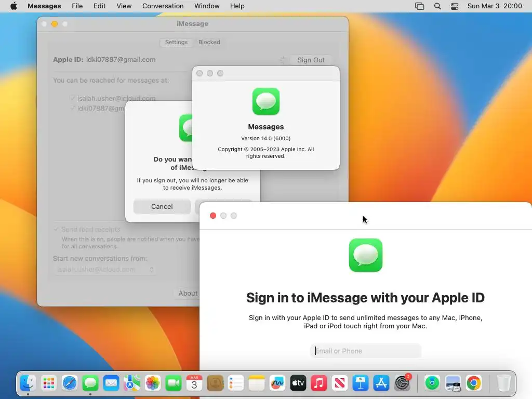Open Apple TV app in Dock

pos(298,383)
